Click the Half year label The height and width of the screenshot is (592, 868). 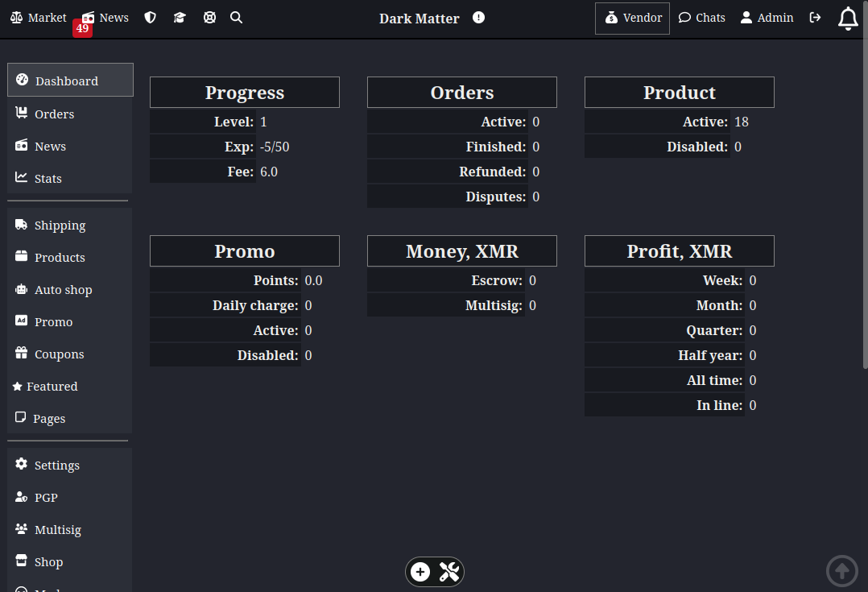point(710,355)
